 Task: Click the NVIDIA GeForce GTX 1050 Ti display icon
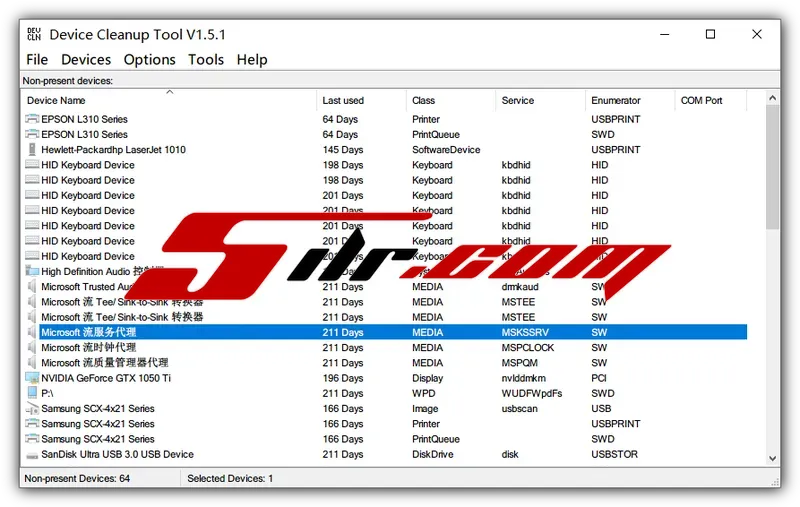click(x=32, y=378)
